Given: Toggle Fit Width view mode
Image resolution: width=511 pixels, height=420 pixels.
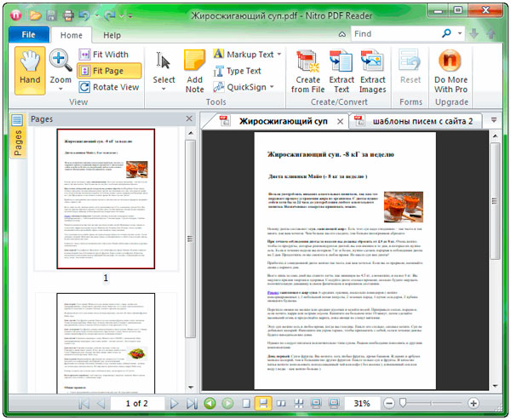Looking at the screenshot, I should [108, 55].
